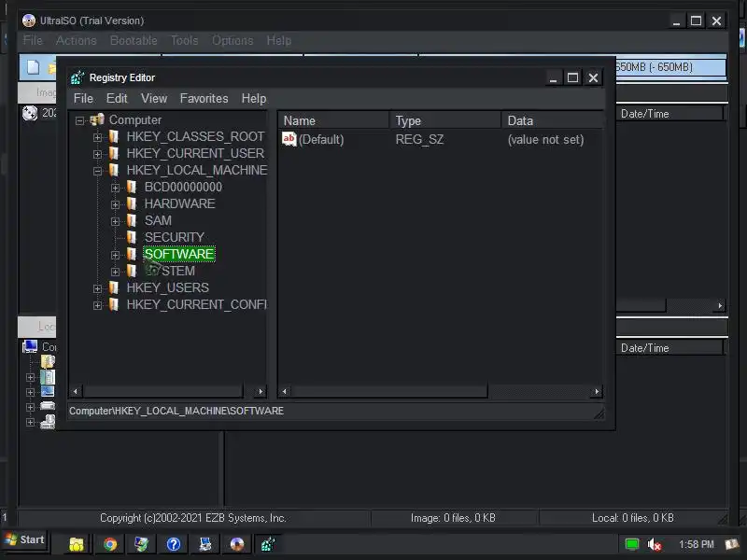The image size is (747, 560).
Task: Click right arrow of values pane scrollbar
Action: pos(597,391)
